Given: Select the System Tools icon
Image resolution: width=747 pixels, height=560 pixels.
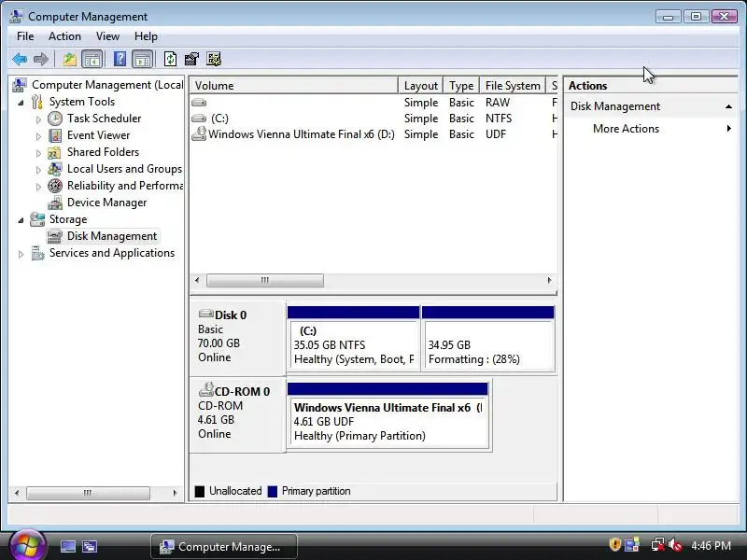Looking at the screenshot, I should point(37,102).
